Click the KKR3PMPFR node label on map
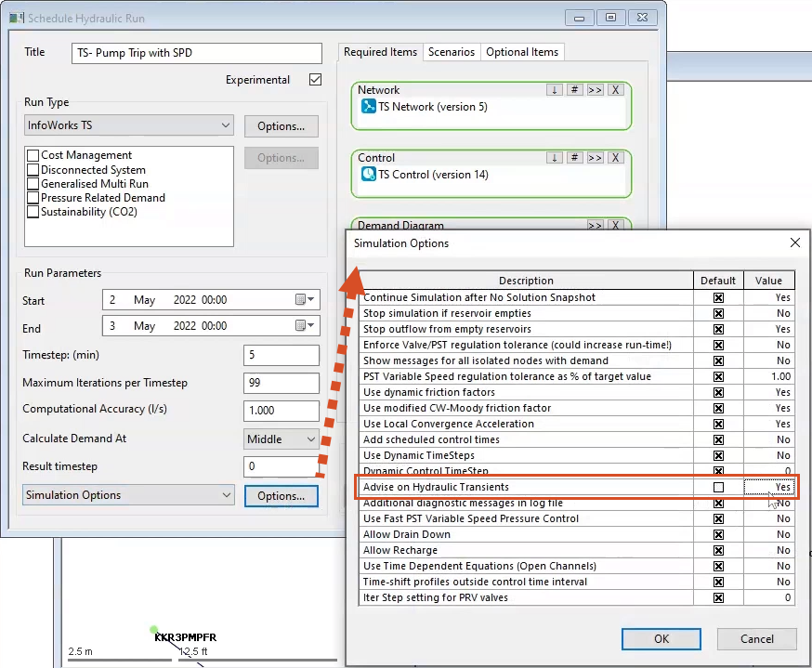Image resolution: width=812 pixels, height=668 pixels. tap(186, 637)
